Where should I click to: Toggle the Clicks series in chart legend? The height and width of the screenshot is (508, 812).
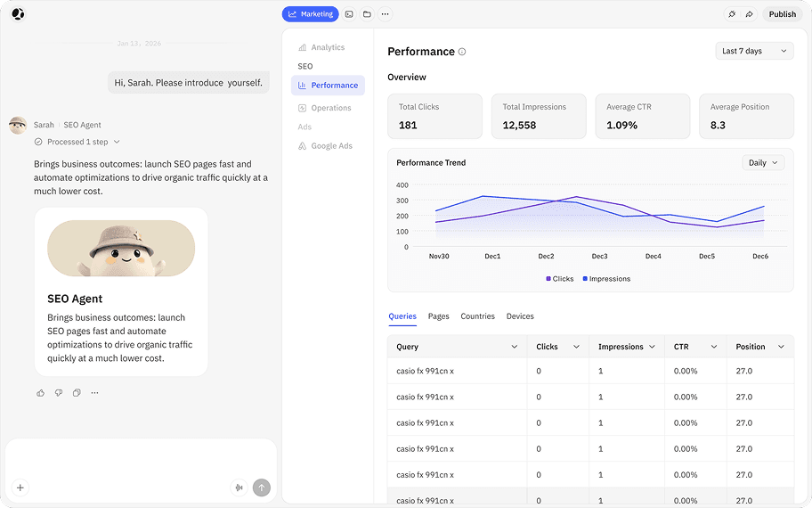pos(560,279)
